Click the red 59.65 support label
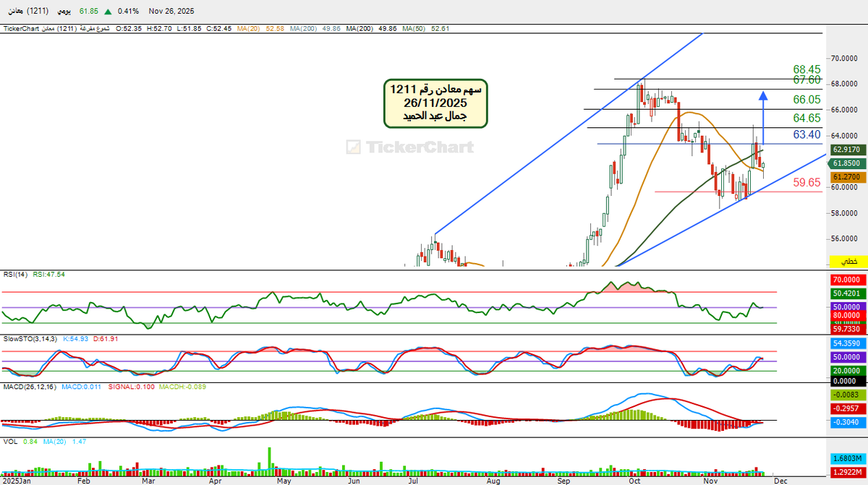This screenshot has height=485, width=868. (x=807, y=182)
